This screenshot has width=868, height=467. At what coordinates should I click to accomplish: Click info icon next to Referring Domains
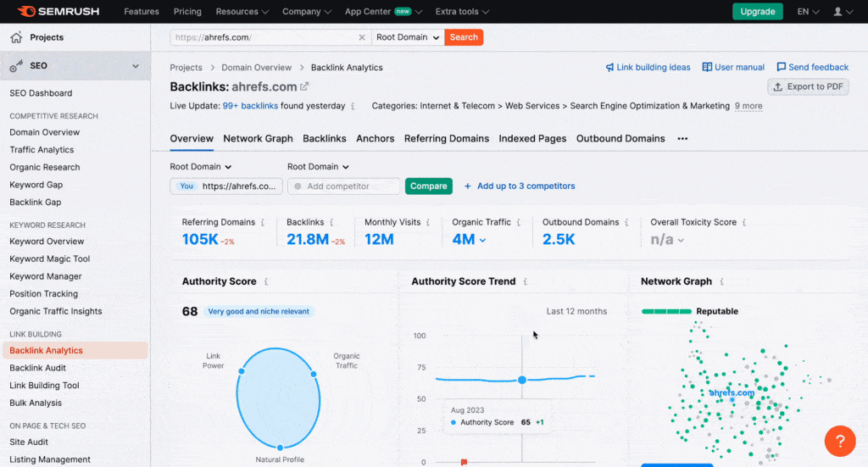pyautogui.click(x=263, y=222)
